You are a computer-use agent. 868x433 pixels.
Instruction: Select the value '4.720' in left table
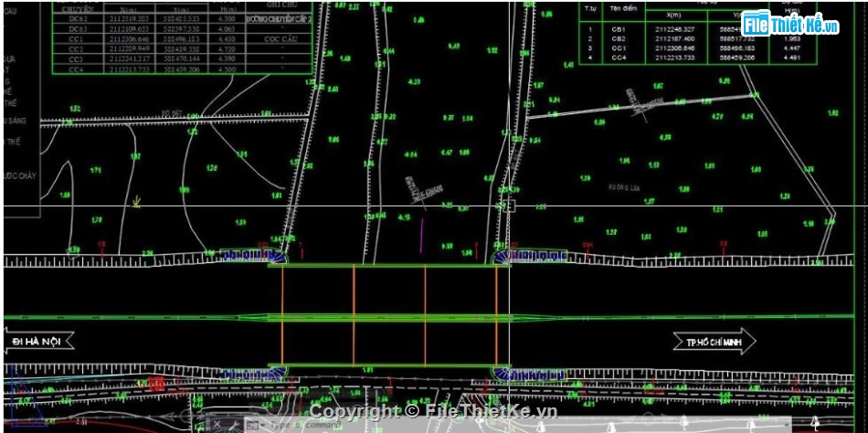coord(227,48)
